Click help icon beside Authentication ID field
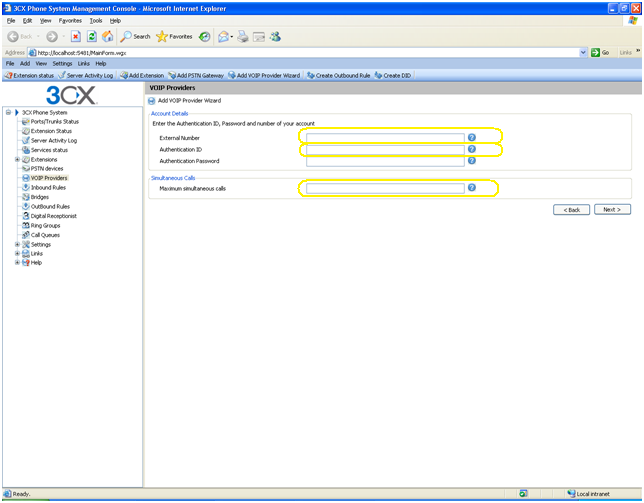Viewport: 644px width, 503px height. [472, 149]
